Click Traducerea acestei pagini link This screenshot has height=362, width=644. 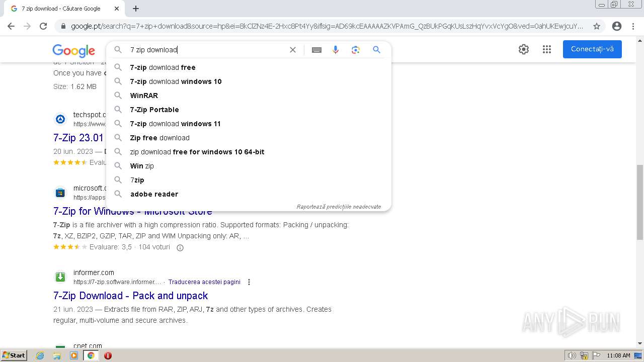pos(204,282)
